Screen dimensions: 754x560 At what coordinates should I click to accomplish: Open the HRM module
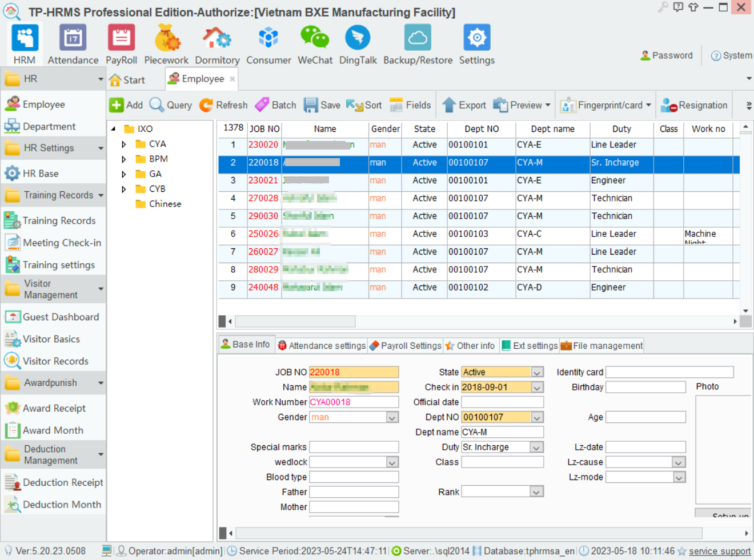[x=25, y=45]
